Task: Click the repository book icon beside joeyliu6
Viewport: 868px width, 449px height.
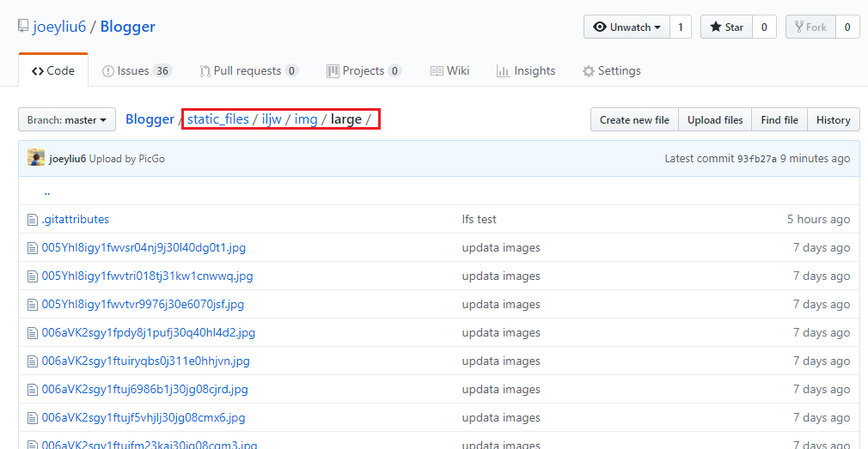Action: [x=22, y=26]
